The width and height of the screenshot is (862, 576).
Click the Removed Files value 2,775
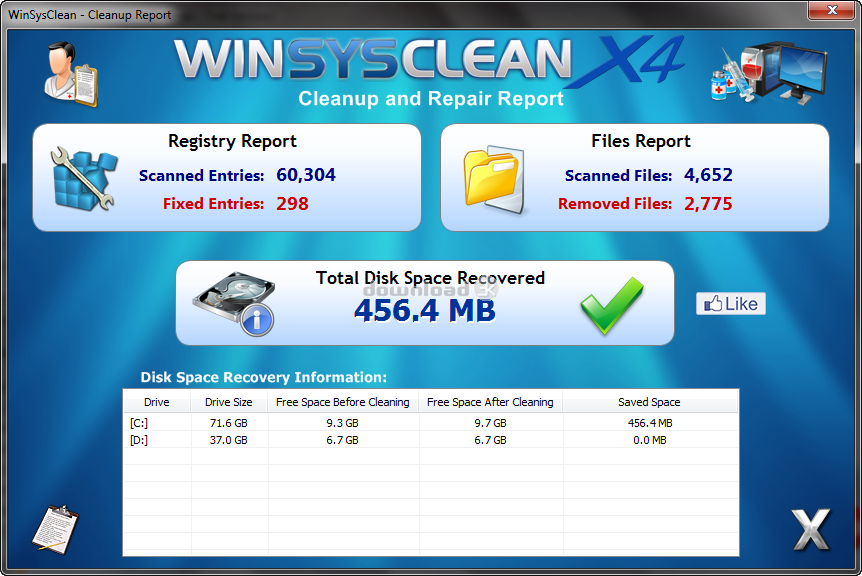(708, 203)
